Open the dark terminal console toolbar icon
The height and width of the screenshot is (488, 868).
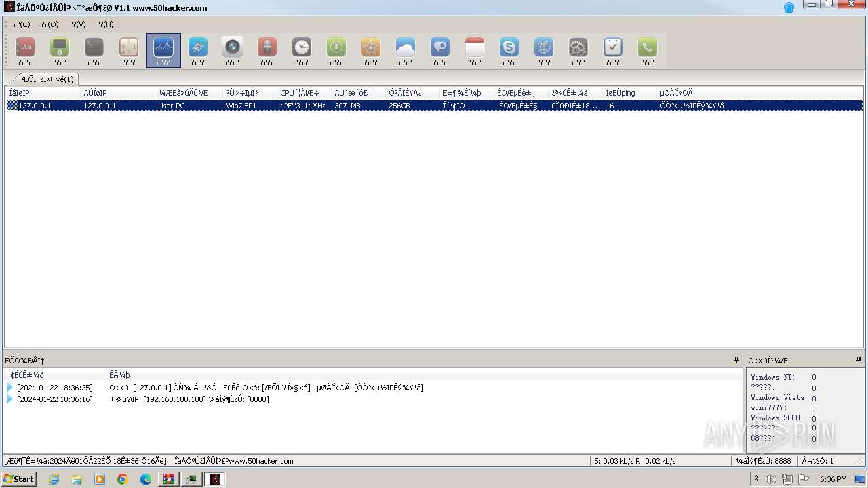click(x=94, y=50)
